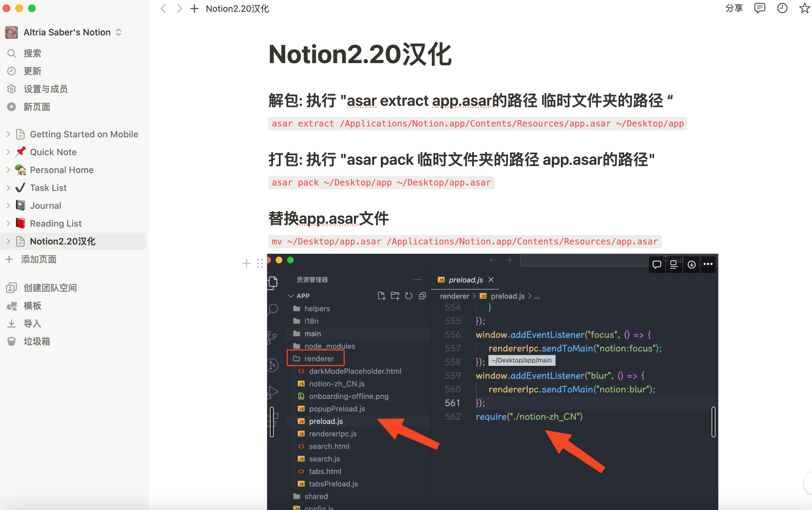Open the Journal page in sidebar
Image resolution: width=812 pixels, height=510 pixels.
(46, 205)
